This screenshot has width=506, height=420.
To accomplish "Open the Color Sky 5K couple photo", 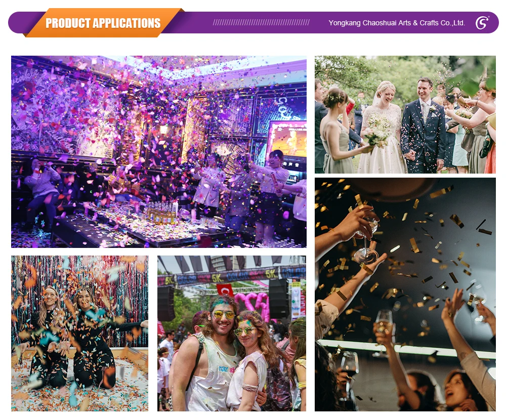I will 232,333.
